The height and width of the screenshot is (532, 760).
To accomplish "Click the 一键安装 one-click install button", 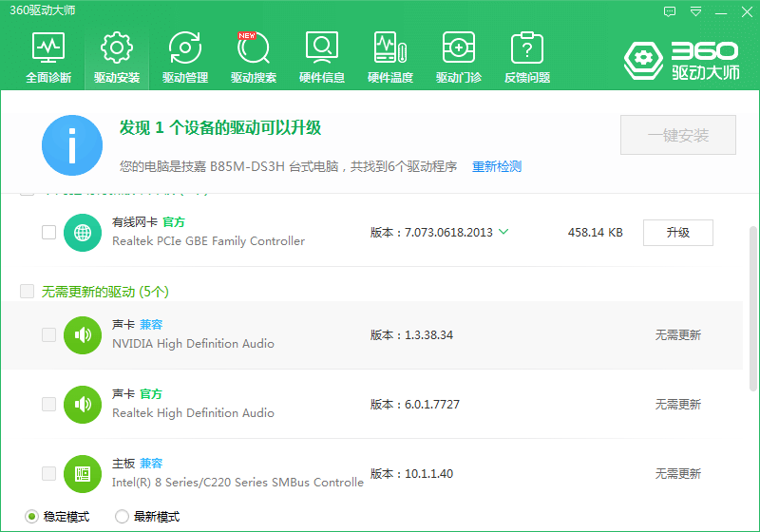I will pos(678,135).
